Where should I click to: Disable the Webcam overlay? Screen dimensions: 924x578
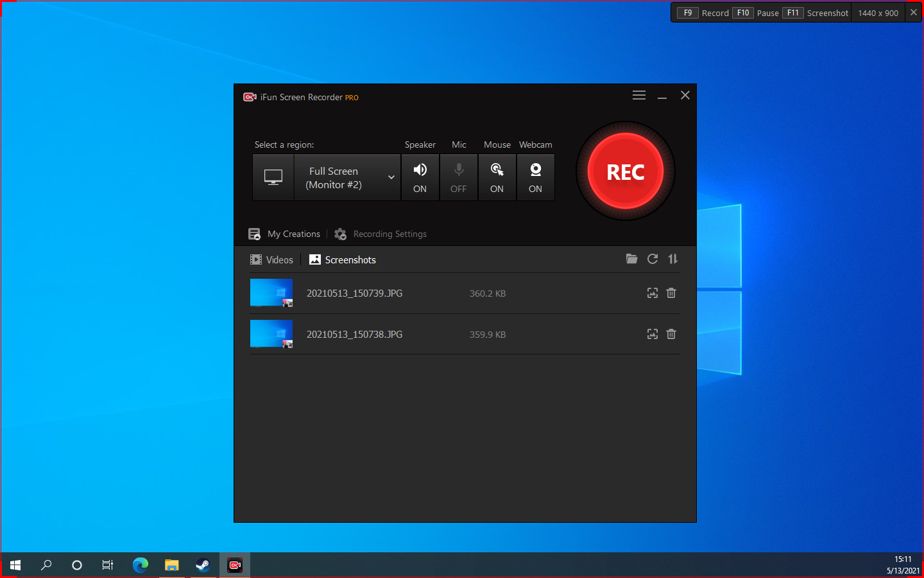click(x=535, y=177)
